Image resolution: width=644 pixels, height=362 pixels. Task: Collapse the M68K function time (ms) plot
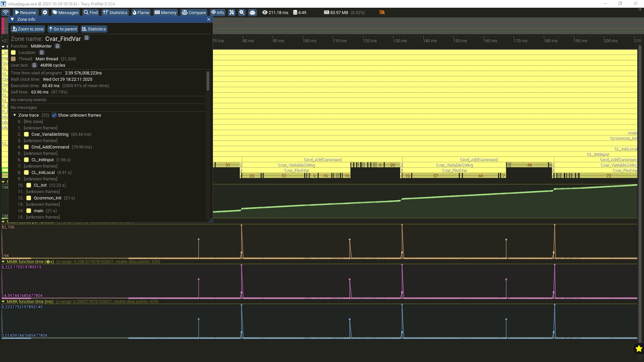click(3, 302)
